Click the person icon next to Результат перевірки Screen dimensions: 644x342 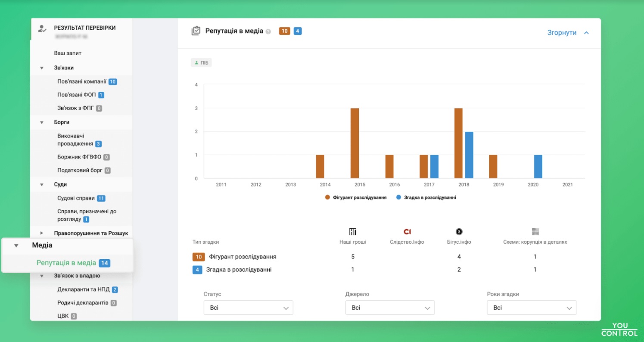pyautogui.click(x=42, y=28)
